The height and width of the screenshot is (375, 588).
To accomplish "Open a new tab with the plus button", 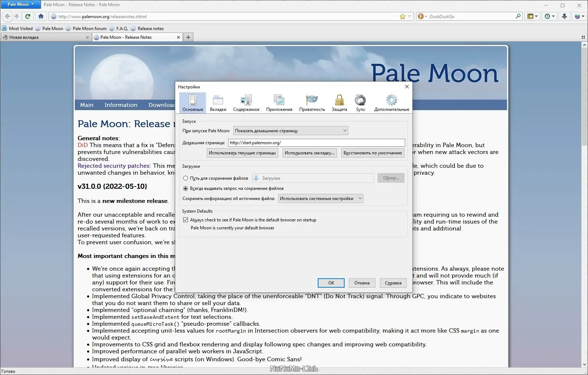I will (188, 37).
